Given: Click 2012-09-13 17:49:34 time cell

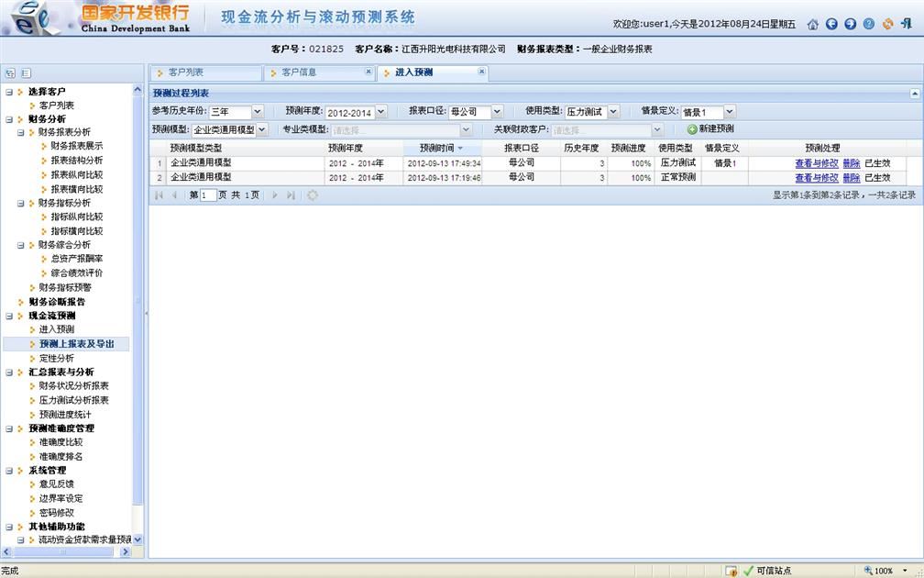Looking at the screenshot, I should tap(444, 163).
